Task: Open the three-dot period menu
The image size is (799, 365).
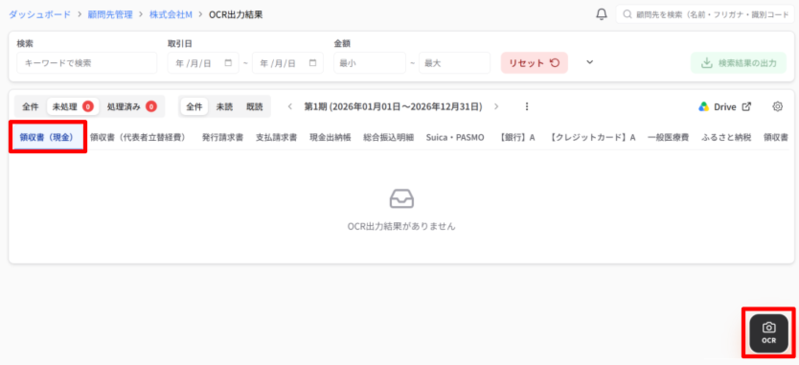Action: pos(527,107)
